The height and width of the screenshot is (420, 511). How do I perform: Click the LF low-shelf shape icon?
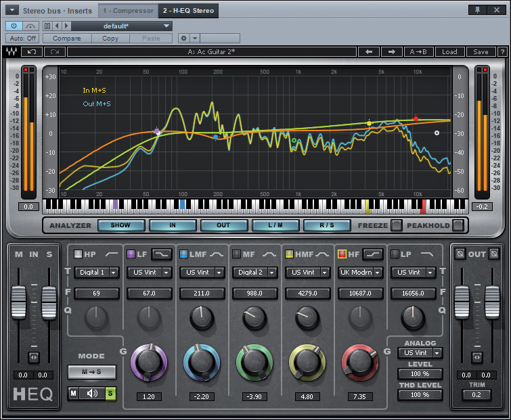pos(162,254)
